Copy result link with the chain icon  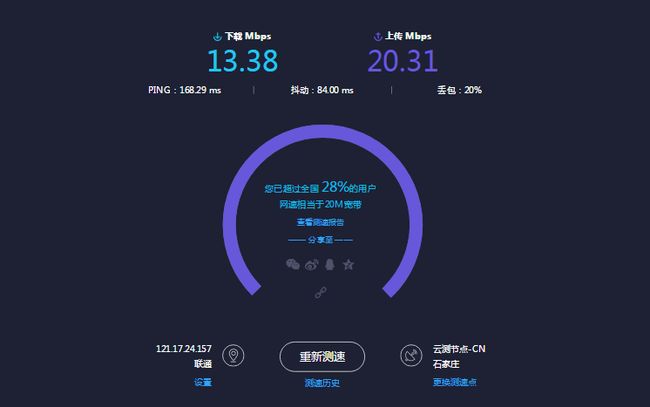tap(320, 293)
